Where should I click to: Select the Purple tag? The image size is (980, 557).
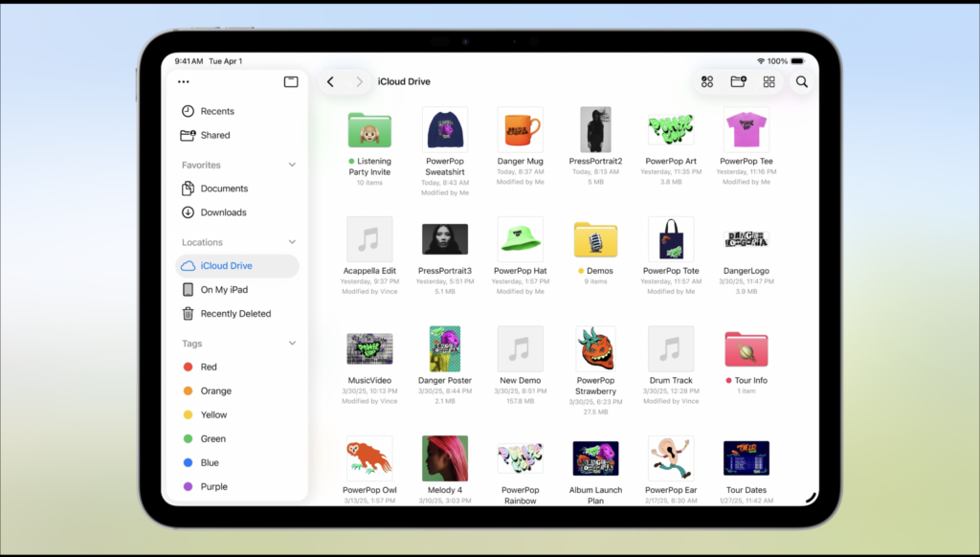(213, 487)
